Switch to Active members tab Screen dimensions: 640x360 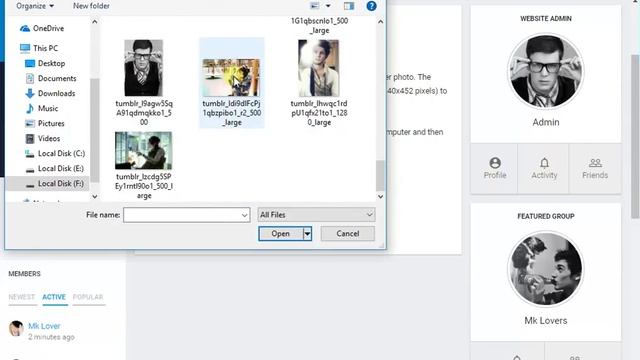tap(54, 297)
